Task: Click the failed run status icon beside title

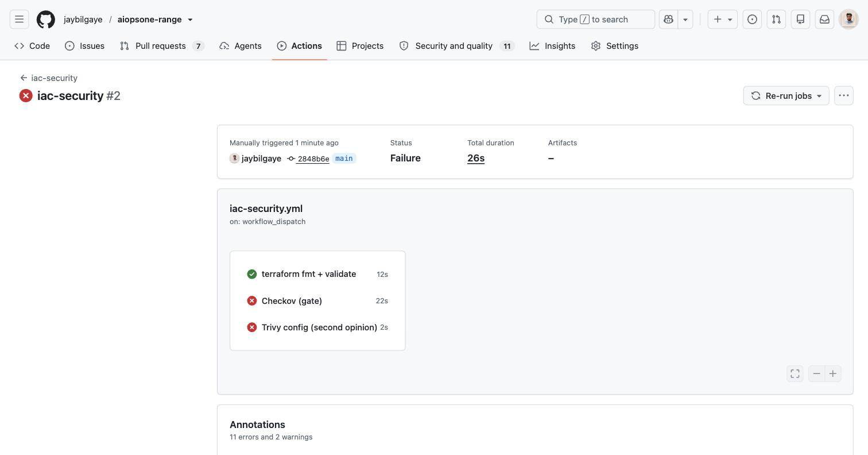Action: tap(26, 95)
